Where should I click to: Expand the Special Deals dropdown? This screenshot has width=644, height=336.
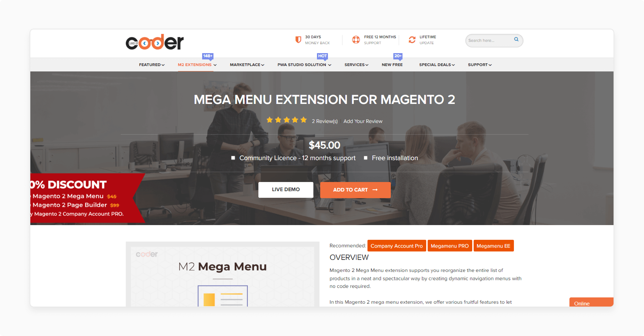coord(437,65)
